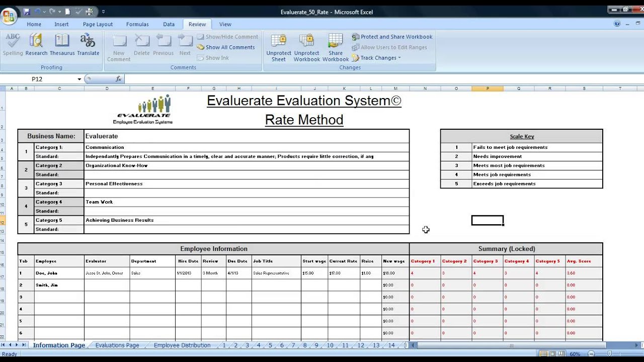Image resolution: width=644 pixels, height=362 pixels.
Task: Select the 'Exceeds job requirements' cell
Action: click(537, 184)
